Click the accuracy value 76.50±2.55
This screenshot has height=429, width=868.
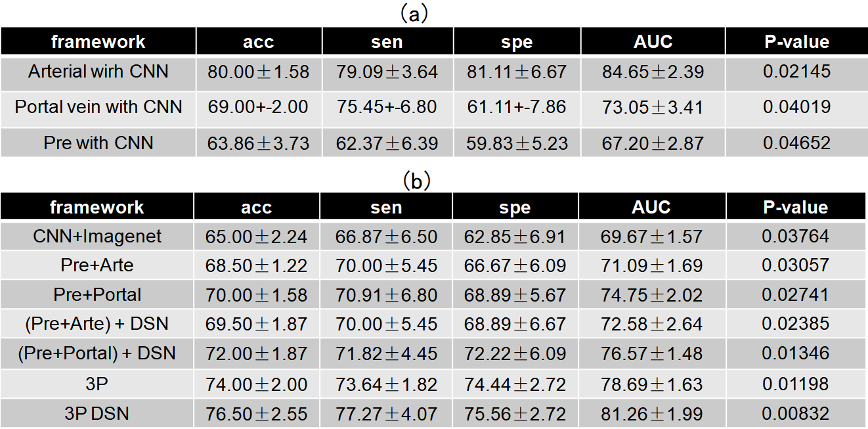[258, 414]
